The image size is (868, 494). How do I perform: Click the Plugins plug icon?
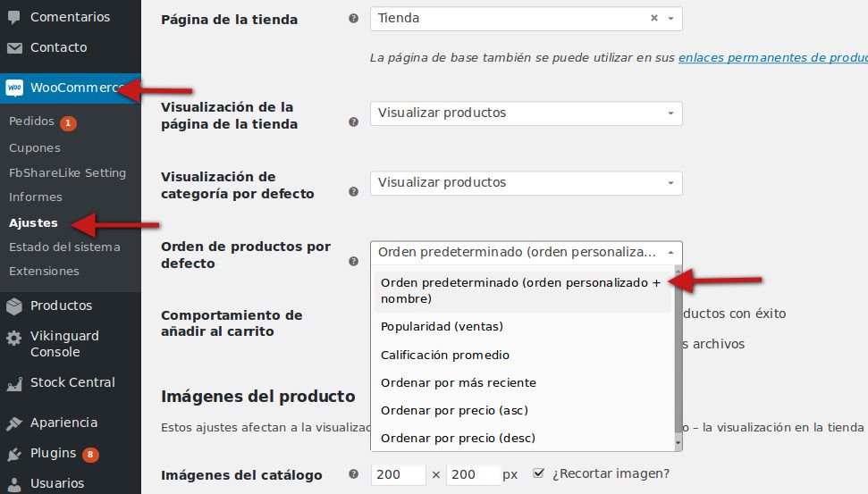pyautogui.click(x=14, y=454)
